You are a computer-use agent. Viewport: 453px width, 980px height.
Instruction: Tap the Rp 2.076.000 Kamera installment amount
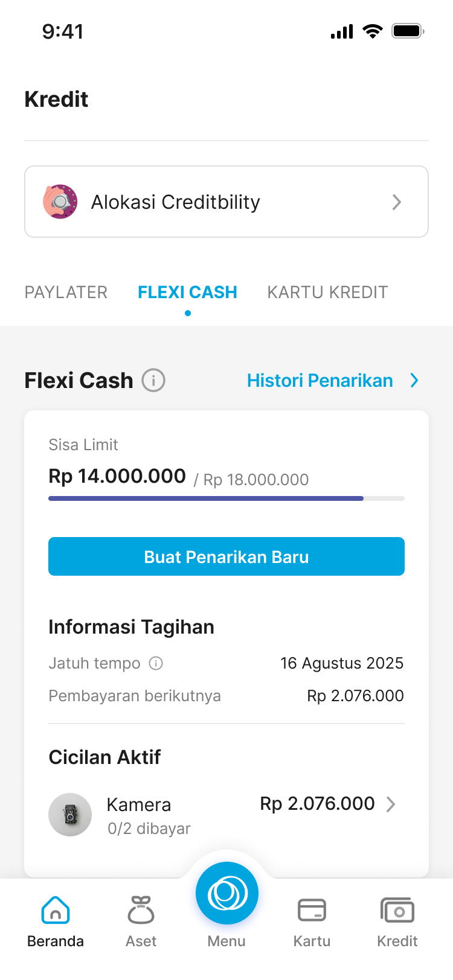tap(317, 804)
